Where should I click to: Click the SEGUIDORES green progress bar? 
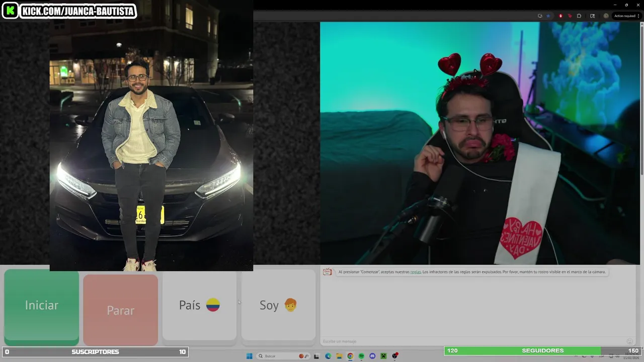pos(542,351)
